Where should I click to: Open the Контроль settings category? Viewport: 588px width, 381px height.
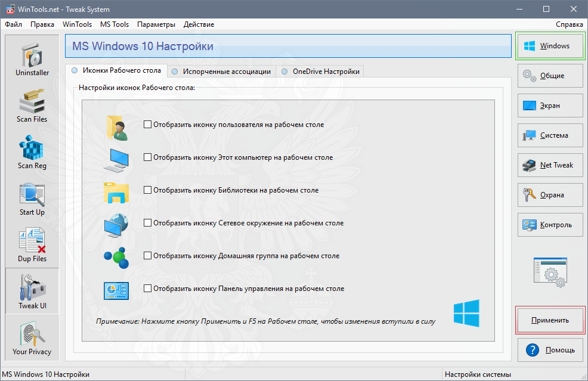tap(550, 225)
